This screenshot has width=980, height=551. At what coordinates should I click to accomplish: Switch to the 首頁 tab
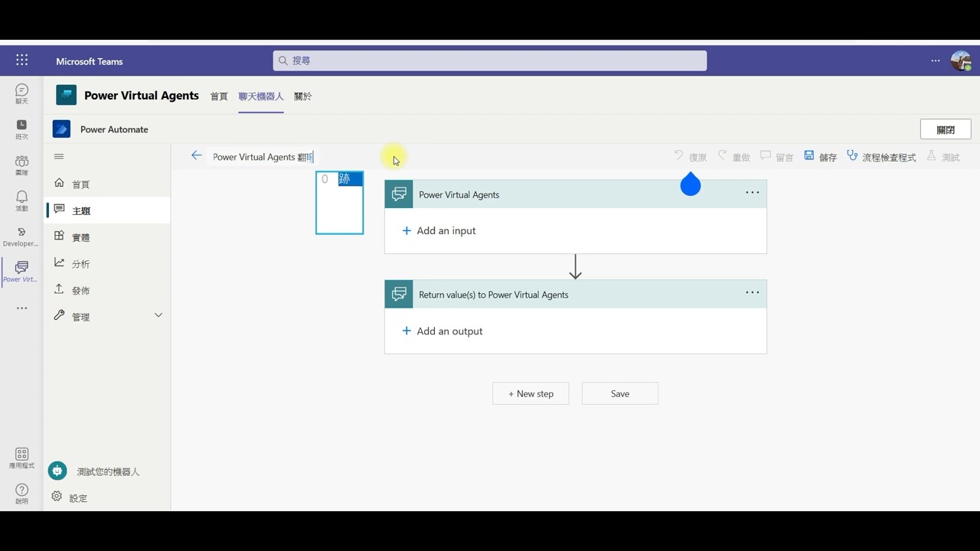219,96
